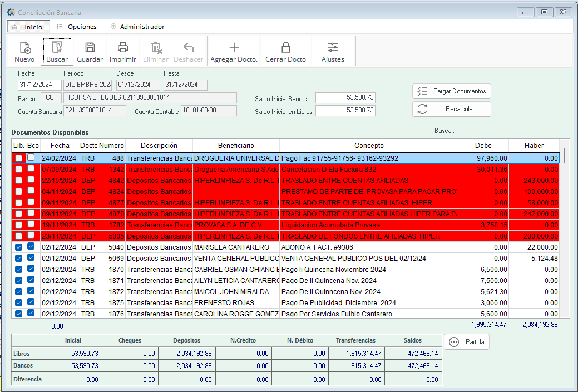Print with the Imprimir icon
Screen dimensions: 578x392
coord(123,48)
